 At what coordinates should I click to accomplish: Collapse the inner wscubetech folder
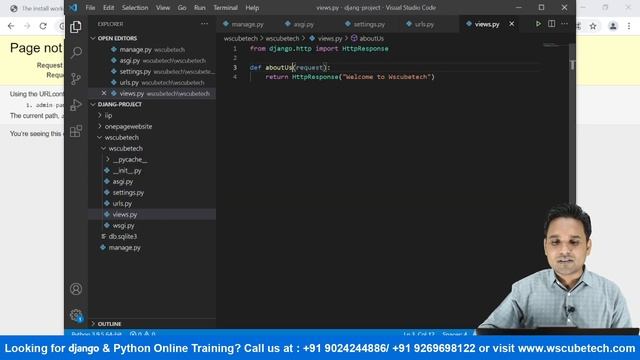point(122,149)
